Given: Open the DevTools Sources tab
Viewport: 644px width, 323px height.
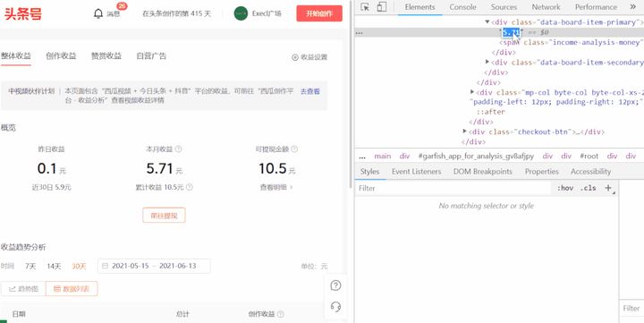Looking at the screenshot, I should tap(504, 7).
